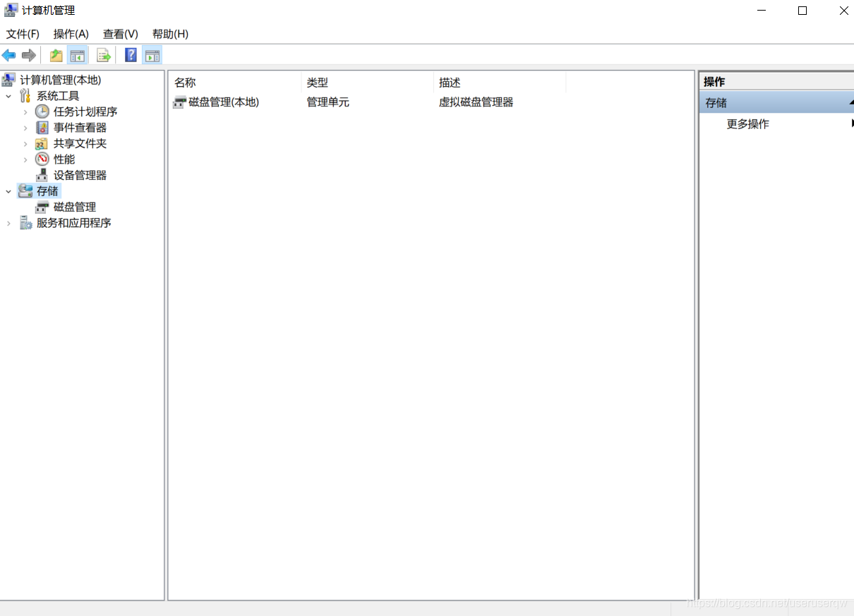Screen dimensions: 854x616
Task: Select 系统工具 tree label
Action: (58, 96)
